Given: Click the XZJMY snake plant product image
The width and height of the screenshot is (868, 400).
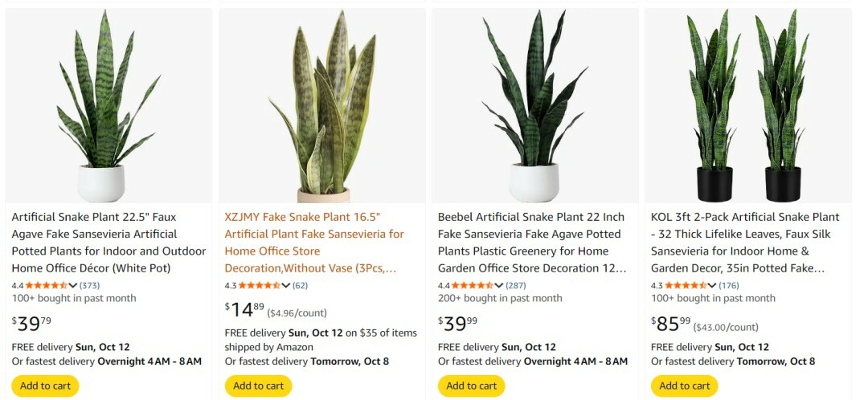Looking at the screenshot, I should pyautogui.click(x=322, y=104).
